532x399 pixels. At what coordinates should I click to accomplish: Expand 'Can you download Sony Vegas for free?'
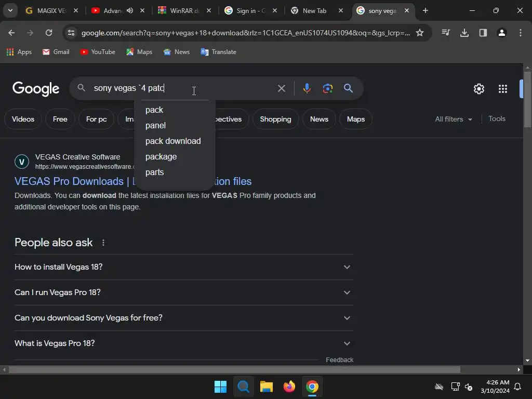(x=183, y=318)
